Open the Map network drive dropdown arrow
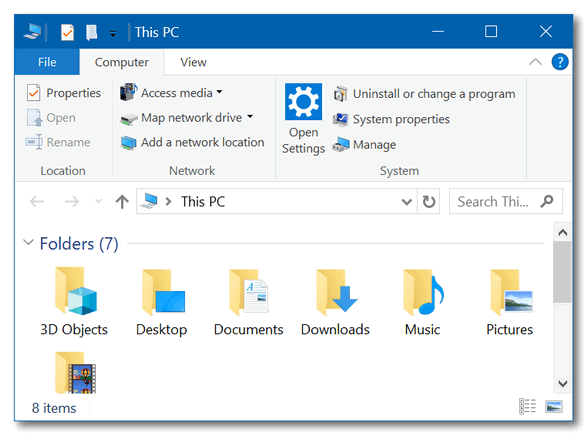 [250, 117]
